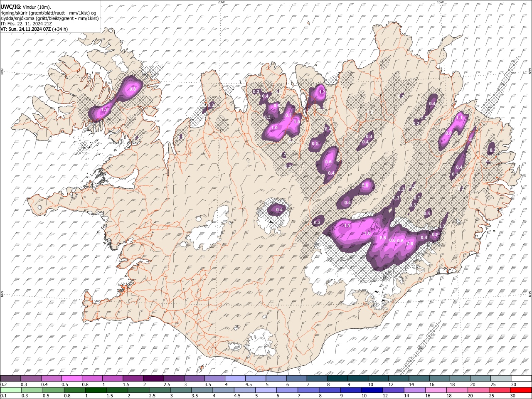Click the upper legend swatch between 0.2 and 0.3
Screen dimensions: 532x399
tap(10, 378)
